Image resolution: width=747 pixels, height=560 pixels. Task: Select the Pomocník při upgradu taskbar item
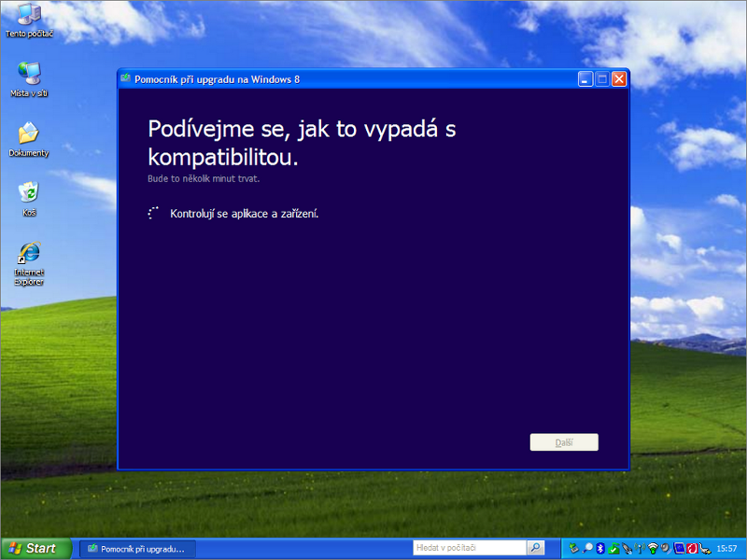point(136,549)
